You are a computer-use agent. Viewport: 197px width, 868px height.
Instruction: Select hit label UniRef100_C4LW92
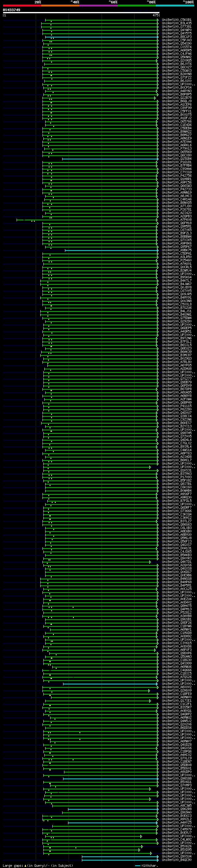(x=176, y=840)
